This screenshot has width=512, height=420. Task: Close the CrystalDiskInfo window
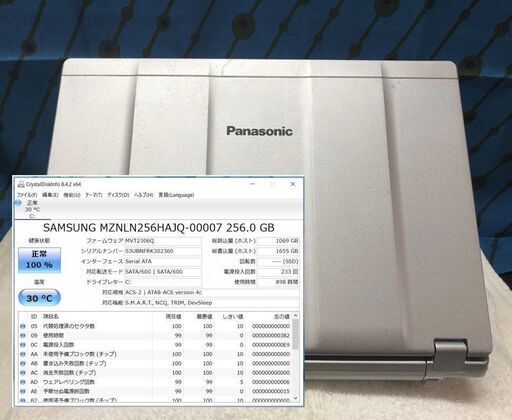(x=293, y=184)
